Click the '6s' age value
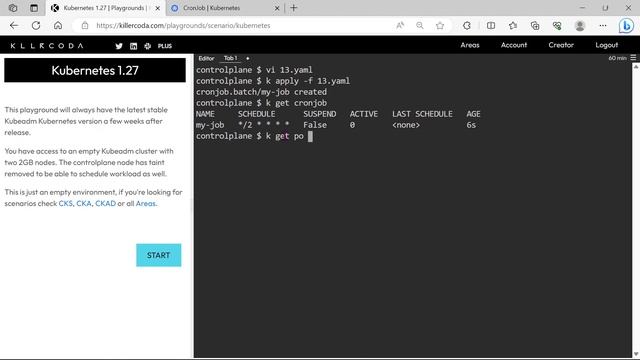Viewport: 640px width, 360px height. point(471,125)
